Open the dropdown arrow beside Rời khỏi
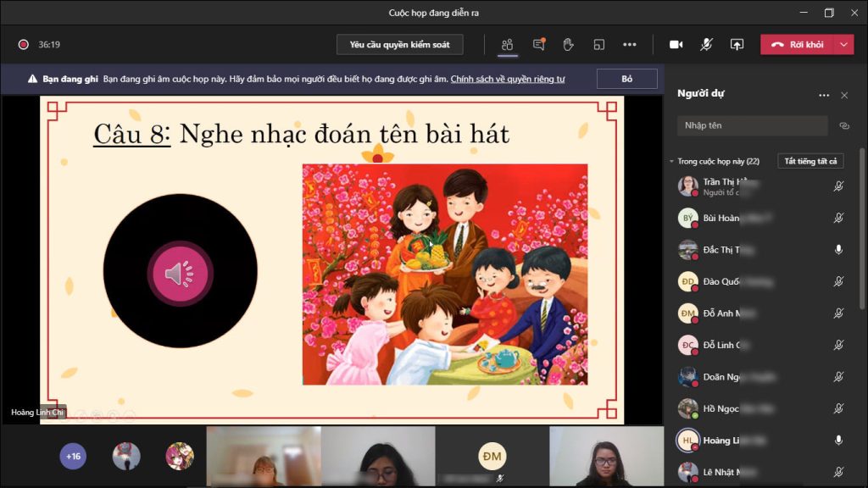 click(x=843, y=45)
